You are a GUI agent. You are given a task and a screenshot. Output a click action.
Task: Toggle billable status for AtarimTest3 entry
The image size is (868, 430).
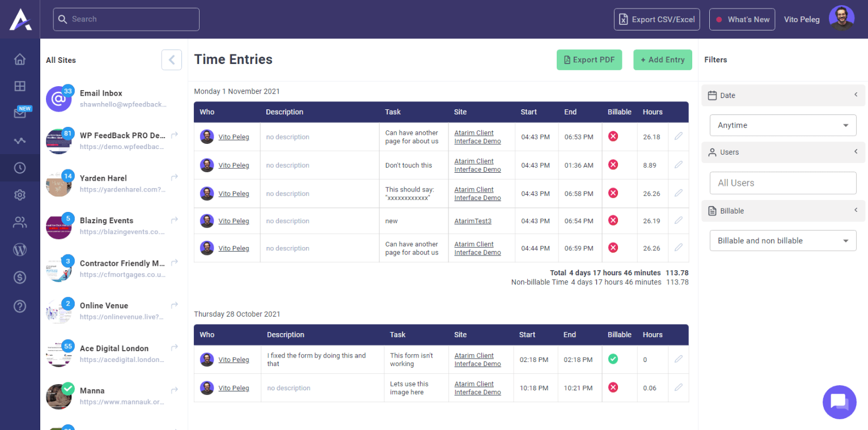tap(613, 220)
